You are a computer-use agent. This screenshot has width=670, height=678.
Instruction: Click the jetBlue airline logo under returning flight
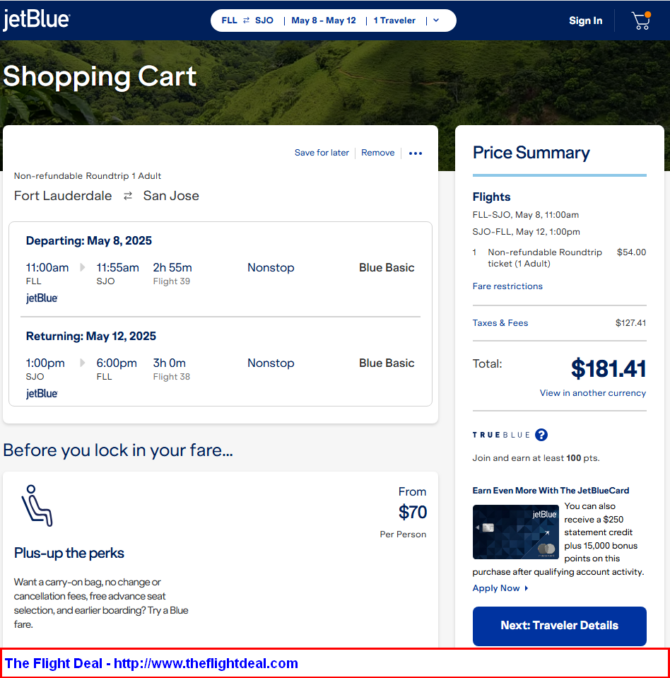(x=42, y=394)
